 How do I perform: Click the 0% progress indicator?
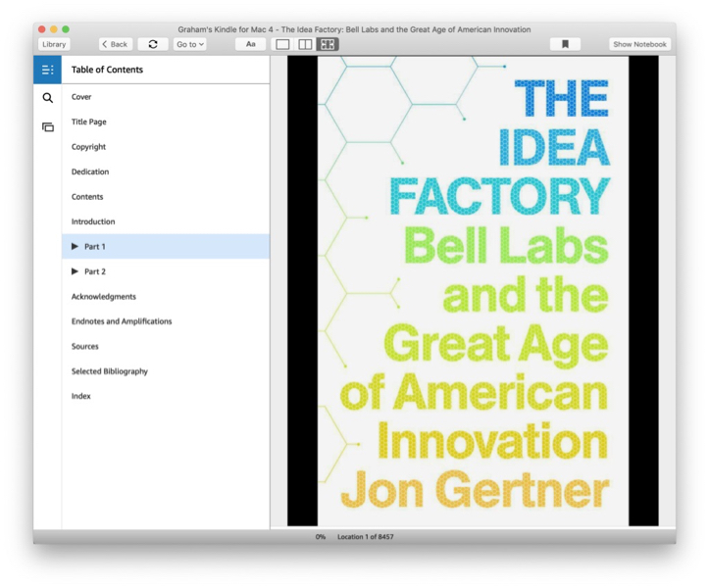point(320,536)
